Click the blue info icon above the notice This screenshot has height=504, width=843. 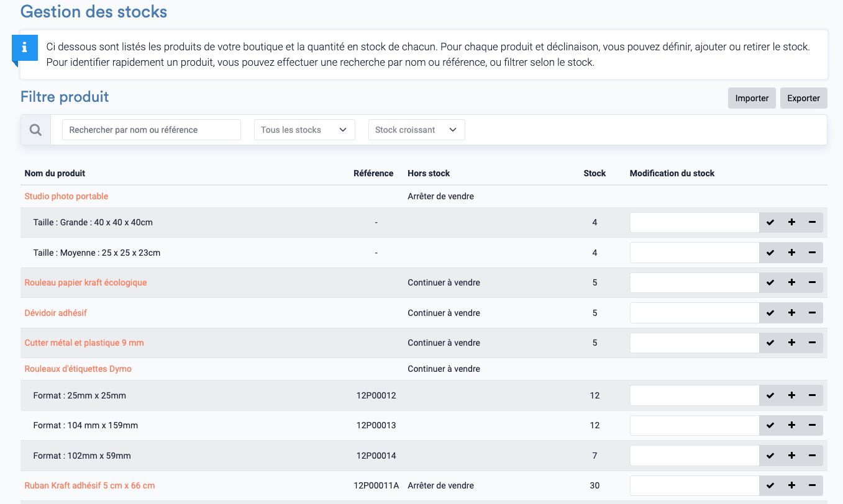click(25, 47)
